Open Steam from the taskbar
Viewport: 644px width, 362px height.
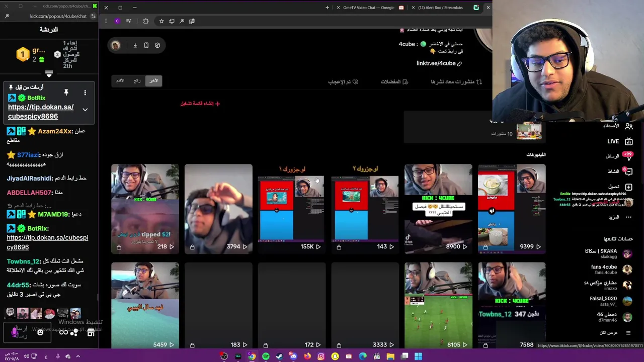[x=279, y=356]
